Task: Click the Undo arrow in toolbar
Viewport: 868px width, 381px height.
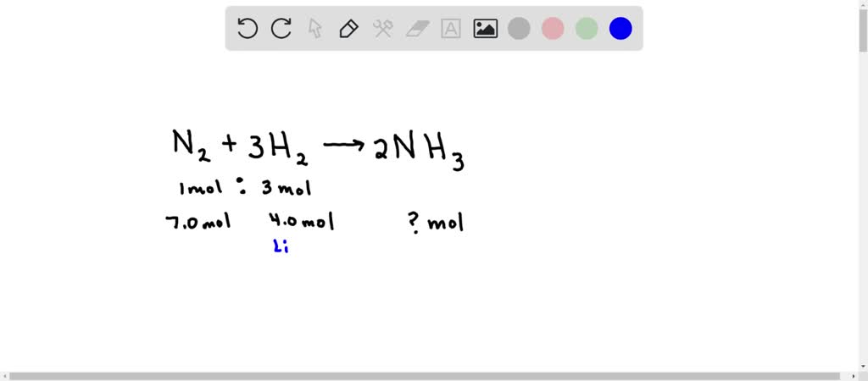Action: pyautogui.click(x=248, y=29)
